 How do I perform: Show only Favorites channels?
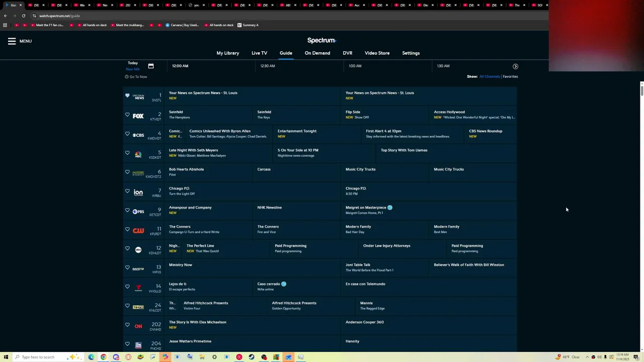(x=510, y=76)
